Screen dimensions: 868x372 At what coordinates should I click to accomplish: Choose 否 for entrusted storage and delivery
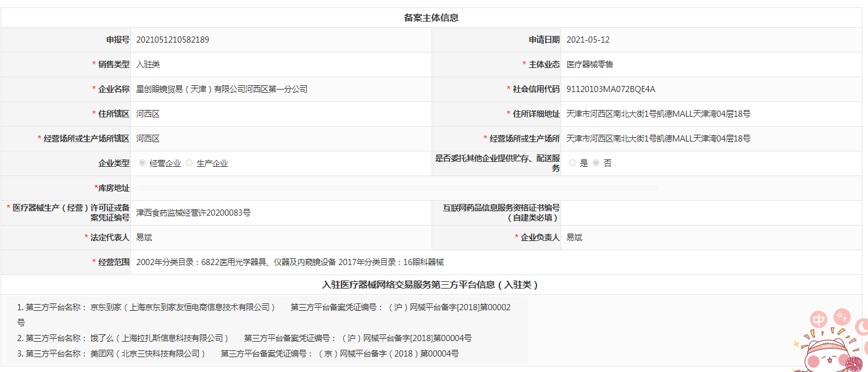(596, 163)
